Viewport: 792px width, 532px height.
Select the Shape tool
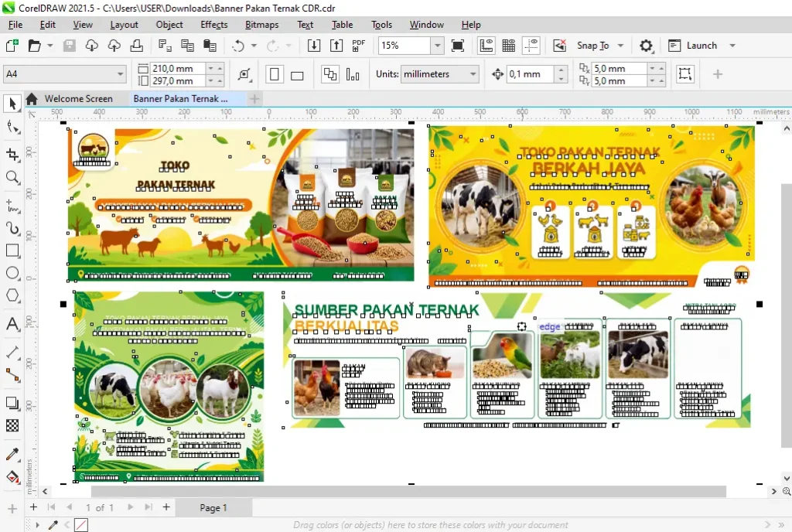(x=12, y=127)
